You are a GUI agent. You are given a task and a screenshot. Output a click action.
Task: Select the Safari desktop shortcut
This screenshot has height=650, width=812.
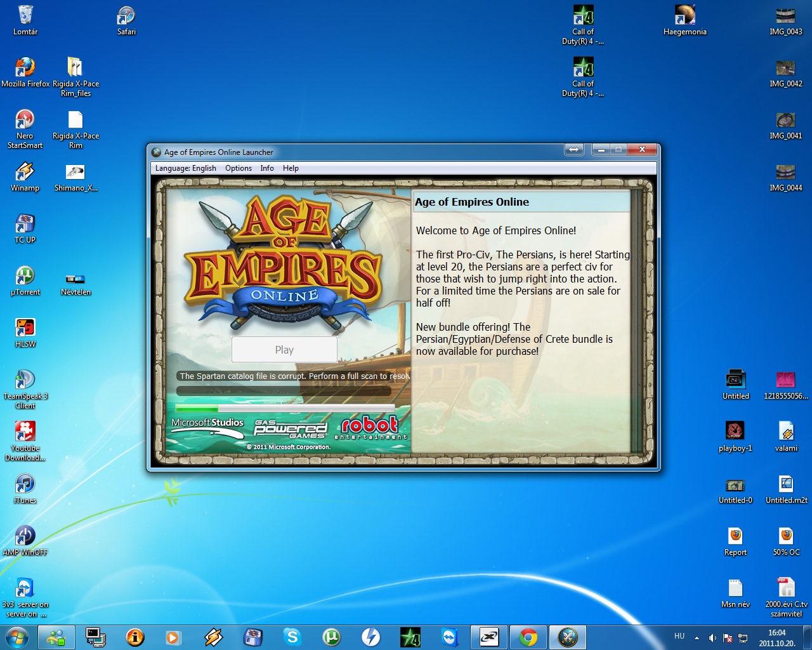[126, 20]
